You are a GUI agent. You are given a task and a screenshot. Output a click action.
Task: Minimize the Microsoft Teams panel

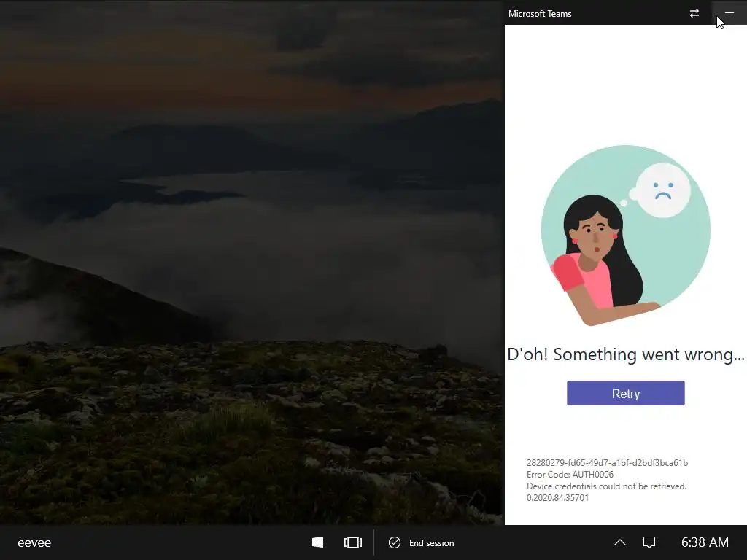coord(729,13)
